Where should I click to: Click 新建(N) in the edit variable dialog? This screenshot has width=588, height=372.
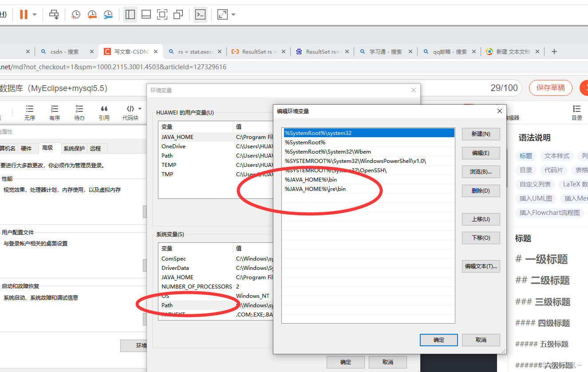pyautogui.click(x=481, y=134)
